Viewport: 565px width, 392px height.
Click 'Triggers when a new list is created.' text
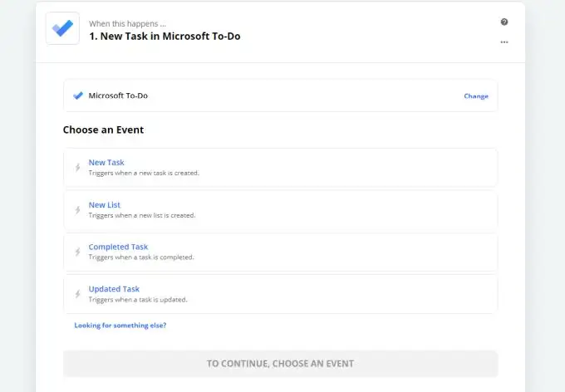pos(142,215)
